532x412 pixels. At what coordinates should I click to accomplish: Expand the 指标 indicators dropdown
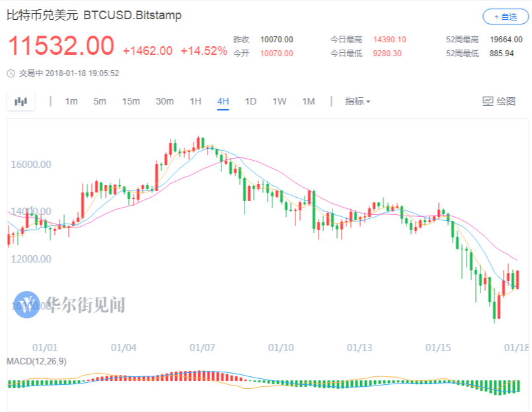[358, 101]
